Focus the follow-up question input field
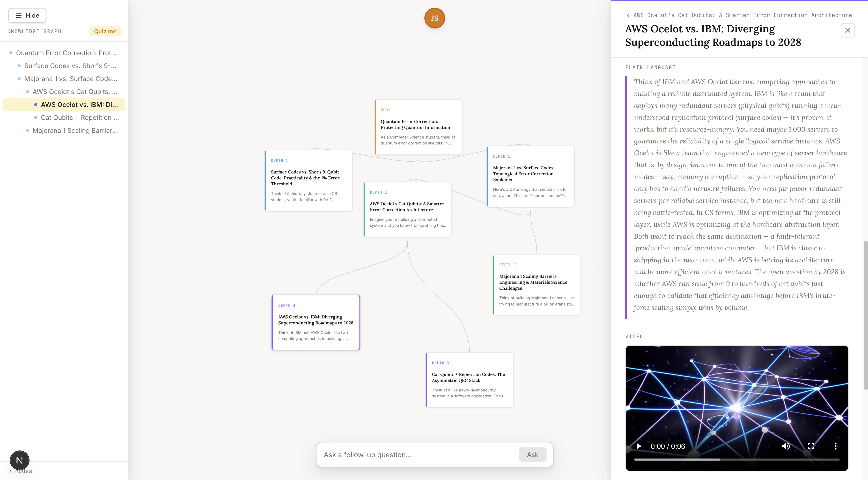The width and height of the screenshot is (868, 480). pyautogui.click(x=418, y=455)
